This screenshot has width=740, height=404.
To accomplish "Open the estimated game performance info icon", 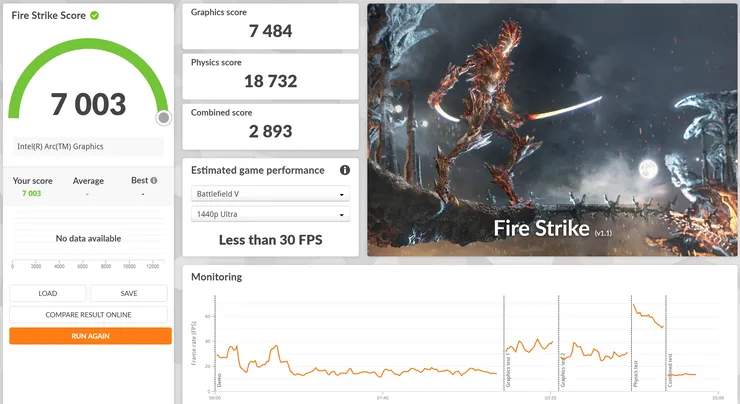I will coord(345,170).
